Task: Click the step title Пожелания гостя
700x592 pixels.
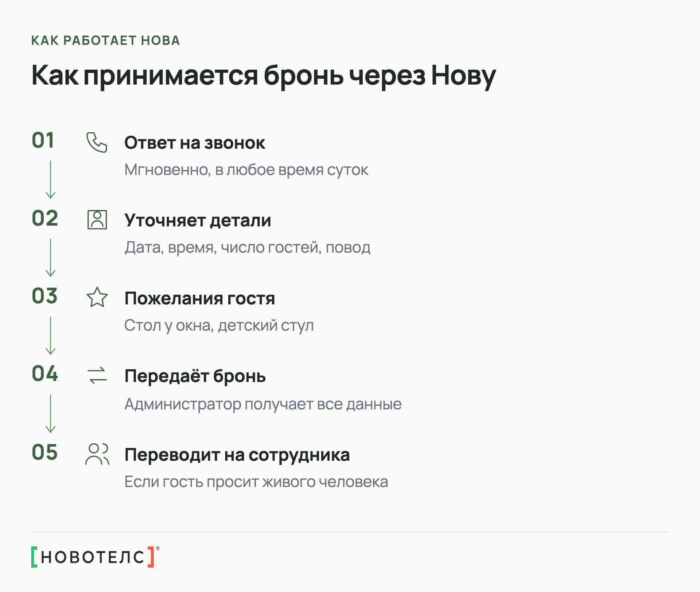Action: click(200, 298)
